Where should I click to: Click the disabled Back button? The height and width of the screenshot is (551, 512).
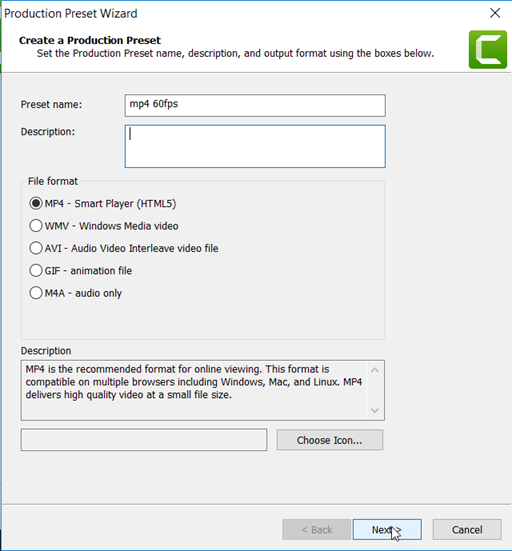pyautogui.click(x=317, y=530)
